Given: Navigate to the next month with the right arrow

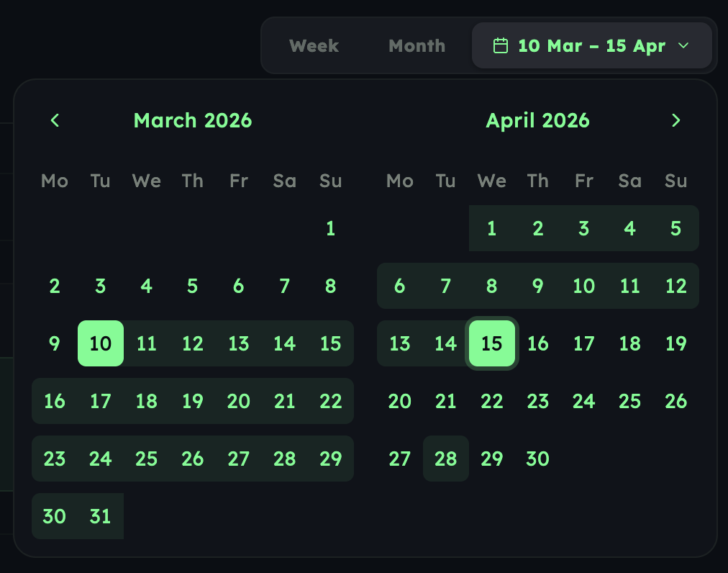Looking at the screenshot, I should pyautogui.click(x=675, y=120).
